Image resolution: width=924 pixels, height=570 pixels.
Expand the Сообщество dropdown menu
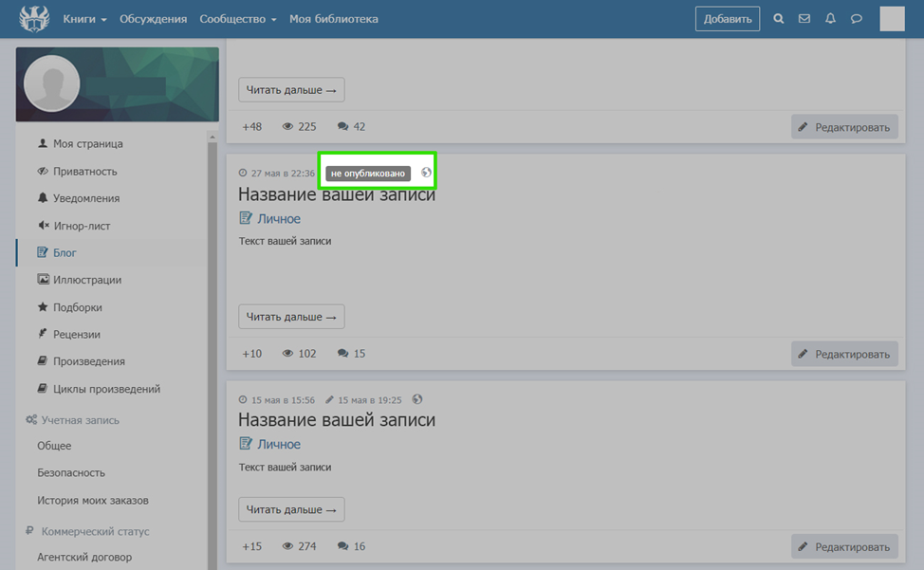237,19
